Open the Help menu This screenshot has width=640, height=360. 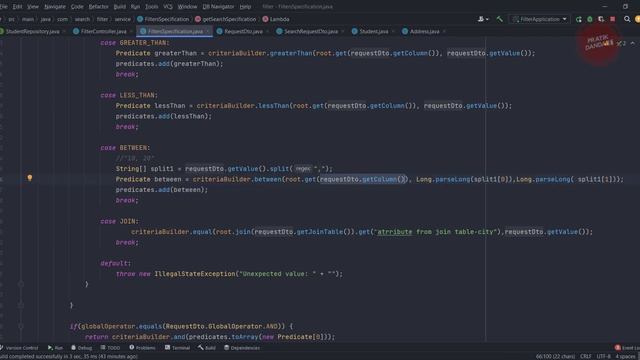tap(245, 7)
